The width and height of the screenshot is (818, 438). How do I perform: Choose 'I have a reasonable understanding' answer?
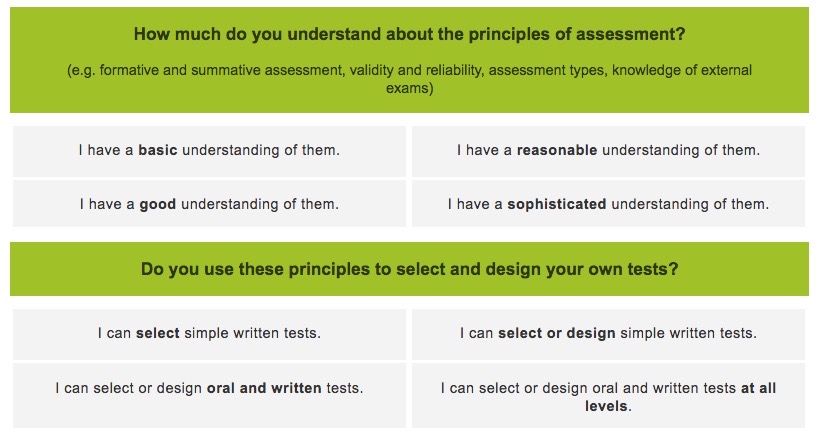608,151
